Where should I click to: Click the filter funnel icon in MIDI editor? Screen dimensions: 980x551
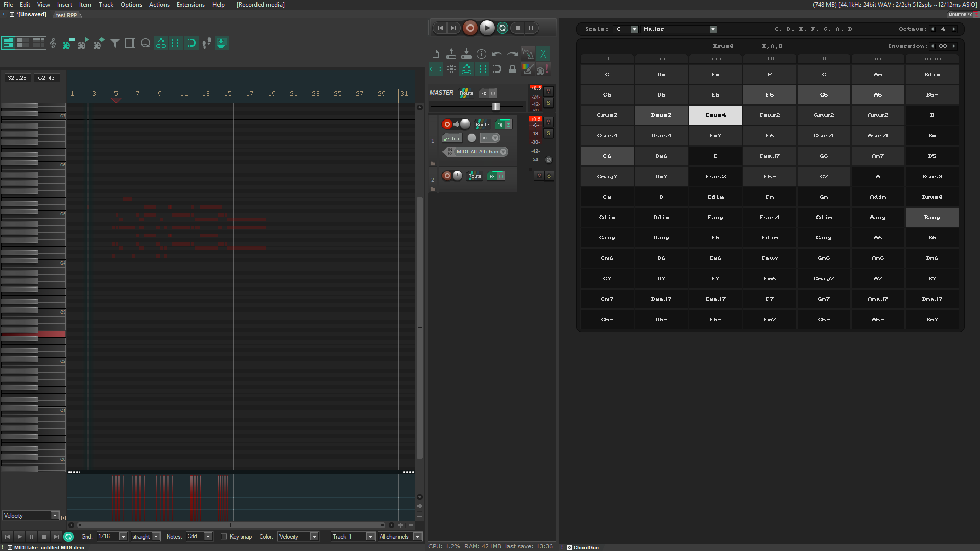pyautogui.click(x=115, y=43)
